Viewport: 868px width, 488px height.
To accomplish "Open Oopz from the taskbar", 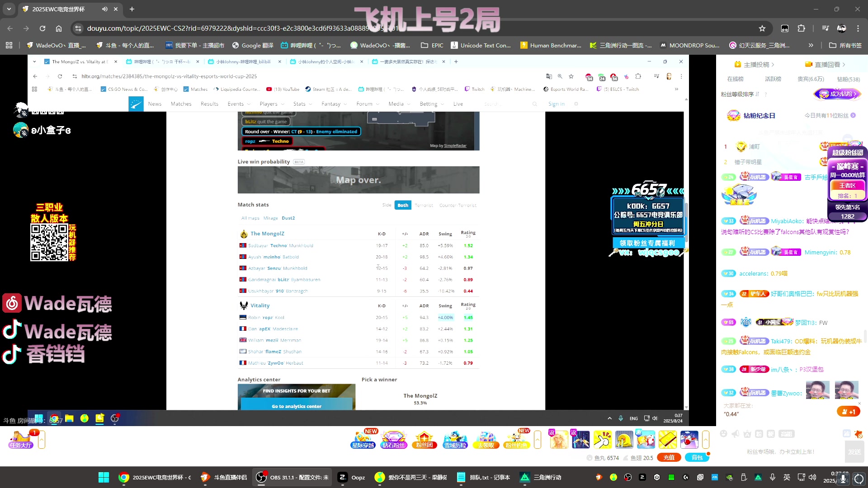I will [352, 477].
